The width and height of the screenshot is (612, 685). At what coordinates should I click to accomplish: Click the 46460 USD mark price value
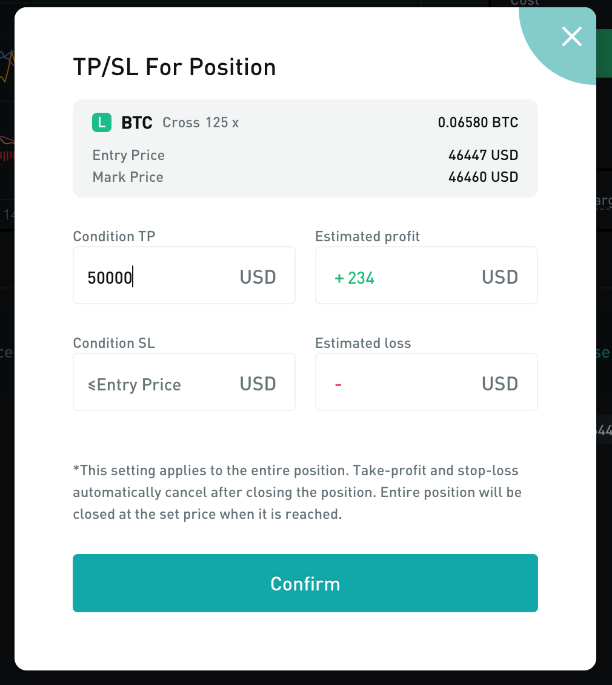pyautogui.click(x=483, y=177)
